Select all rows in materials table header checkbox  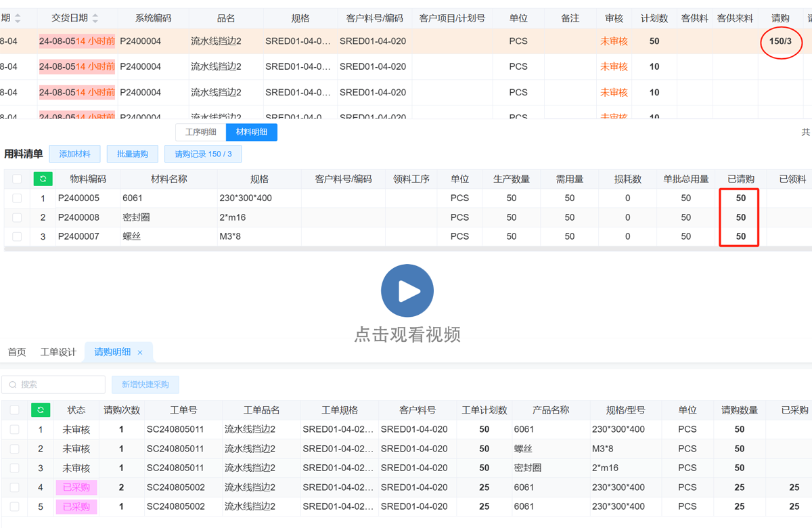[x=17, y=179]
